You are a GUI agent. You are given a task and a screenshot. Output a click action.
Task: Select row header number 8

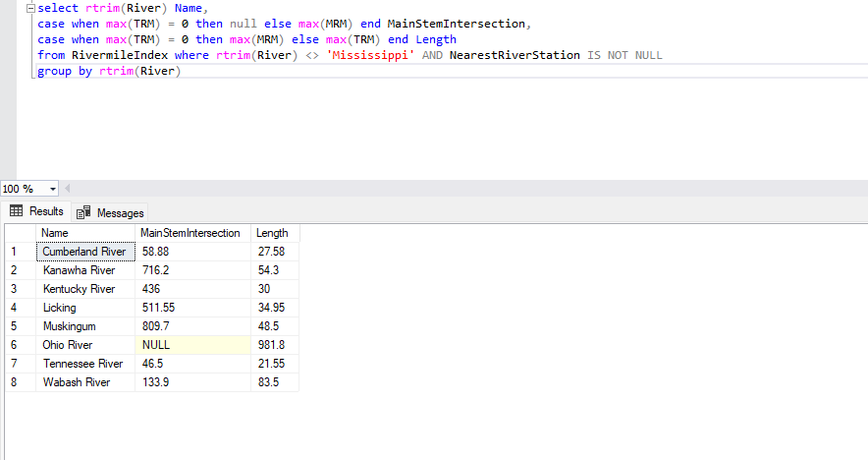(x=21, y=382)
